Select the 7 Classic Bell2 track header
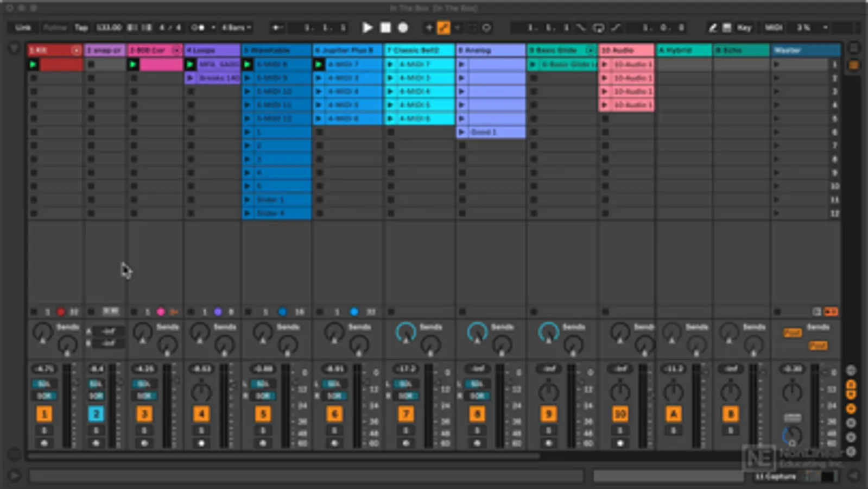 pos(419,51)
